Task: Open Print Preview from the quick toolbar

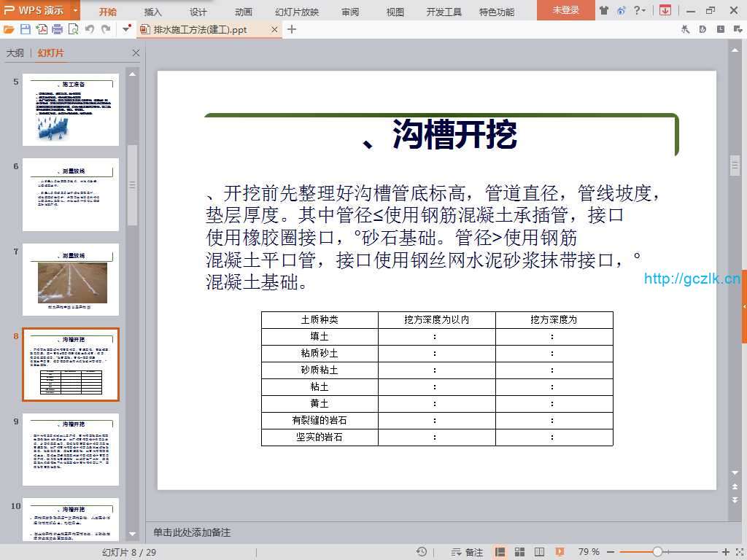Action: coord(73,29)
